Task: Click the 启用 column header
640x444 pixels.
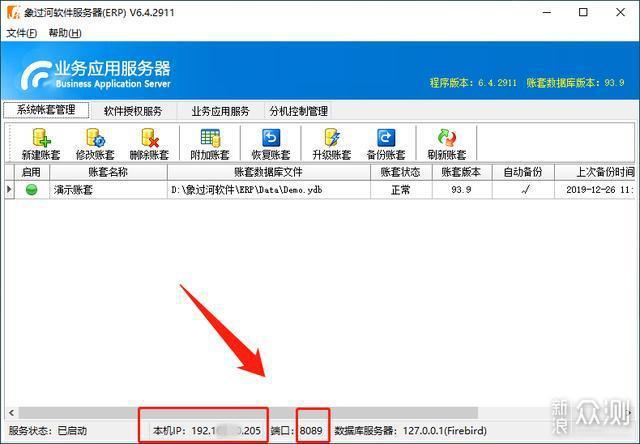Action: [31, 172]
